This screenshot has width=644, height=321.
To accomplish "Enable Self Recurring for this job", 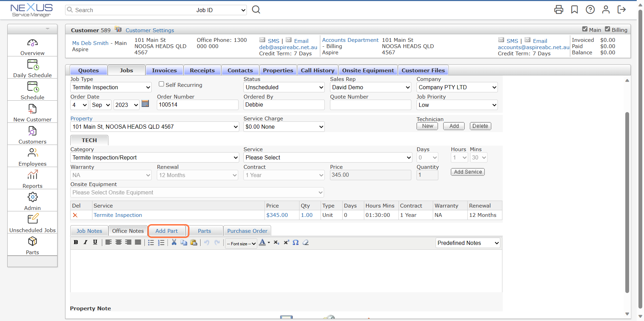I will [161, 84].
